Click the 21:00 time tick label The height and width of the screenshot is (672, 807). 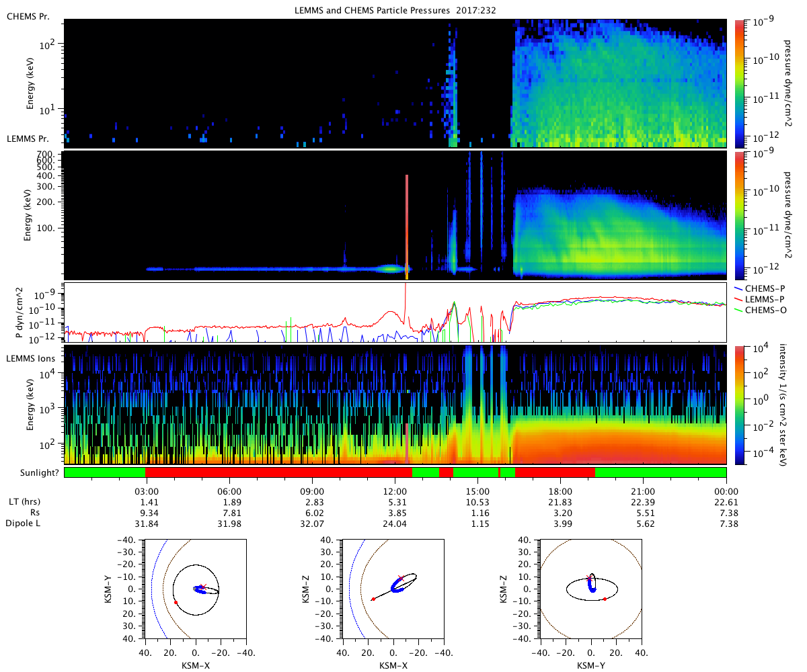point(644,491)
